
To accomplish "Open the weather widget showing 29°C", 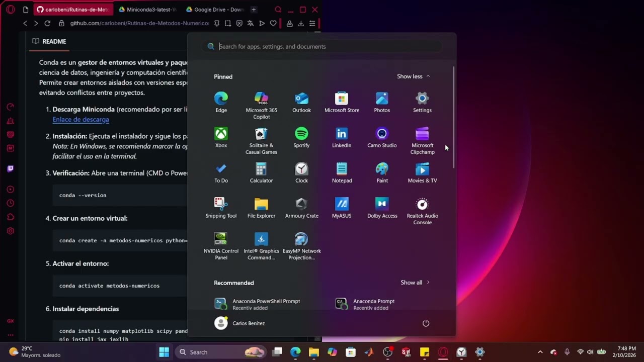I will click(34, 352).
